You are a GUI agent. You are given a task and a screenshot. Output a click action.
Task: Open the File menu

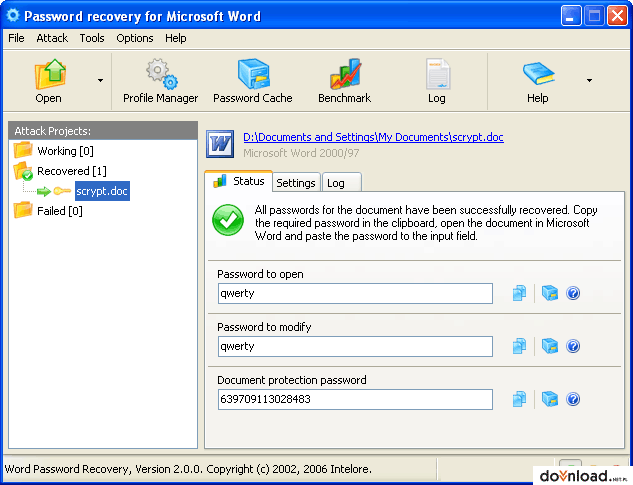click(16, 38)
